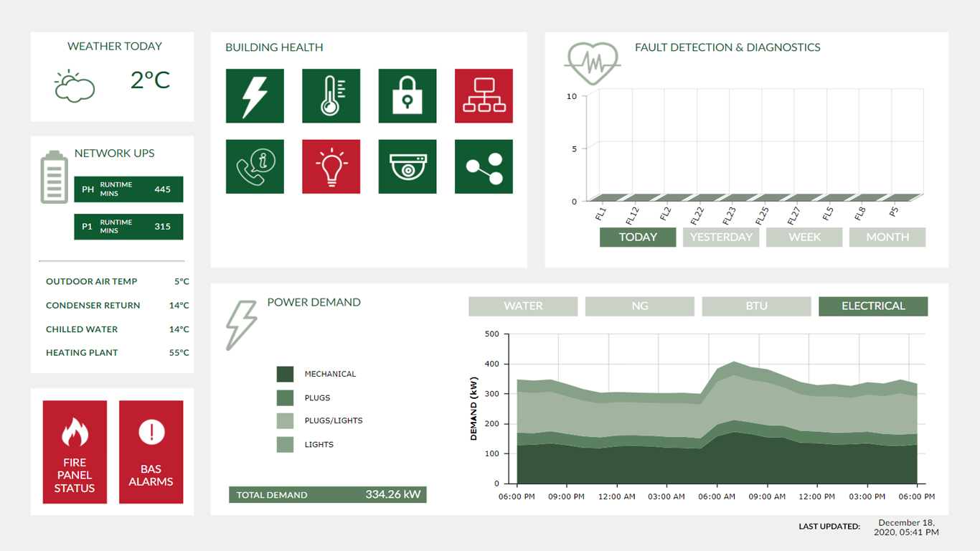The width and height of the screenshot is (980, 551).
Task: Select the Water demand tab
Action: coord(523,306)
